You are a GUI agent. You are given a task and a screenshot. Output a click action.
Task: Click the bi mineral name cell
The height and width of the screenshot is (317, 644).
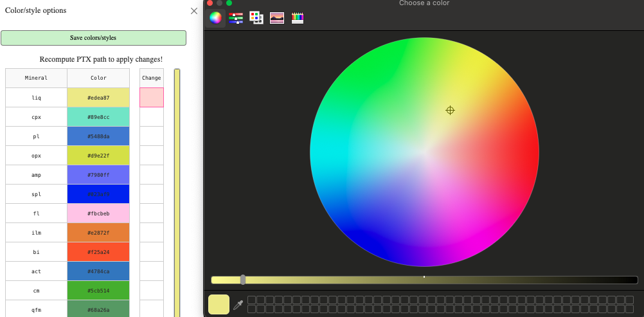(36, 252)
